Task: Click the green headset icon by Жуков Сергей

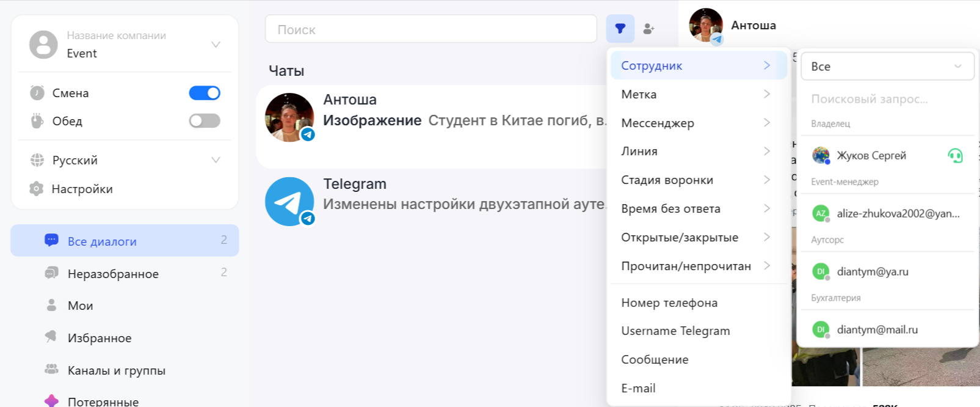Action: (x=955, y=156)
